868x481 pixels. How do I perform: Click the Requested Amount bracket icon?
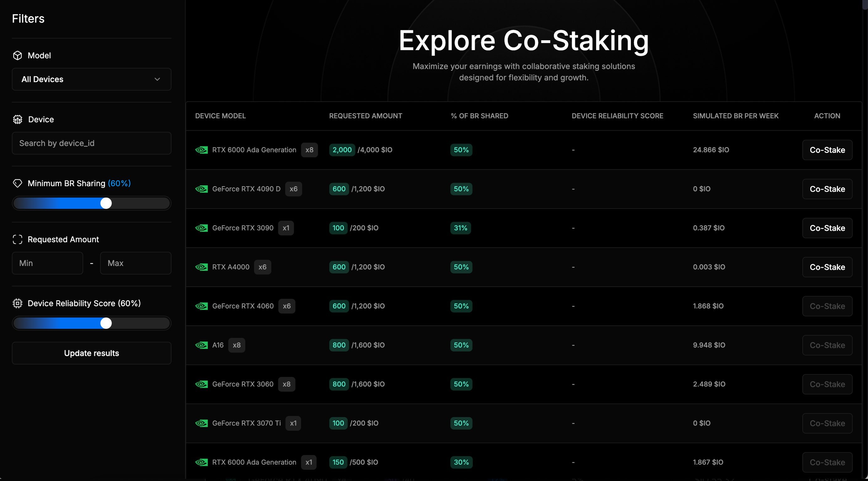18,239
